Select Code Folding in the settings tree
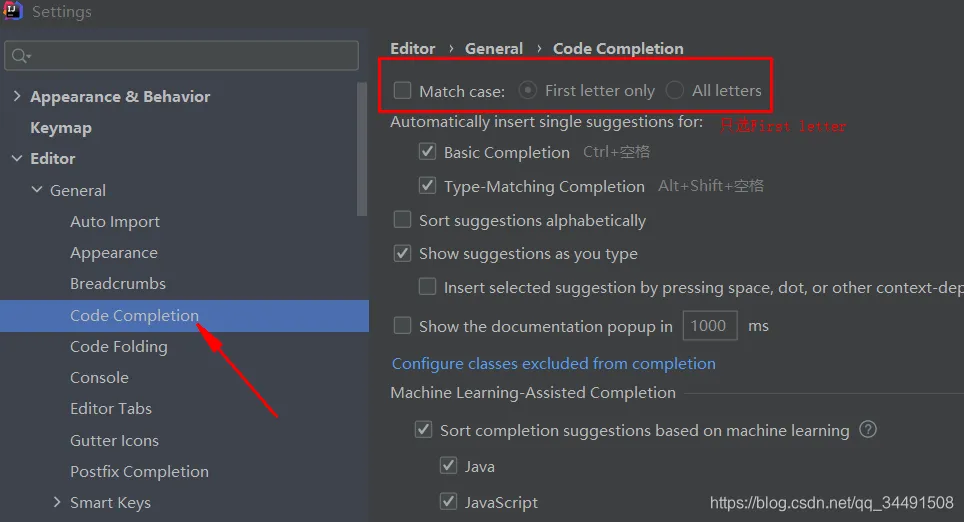Screen dimensions: 964x522 [119, 347]
